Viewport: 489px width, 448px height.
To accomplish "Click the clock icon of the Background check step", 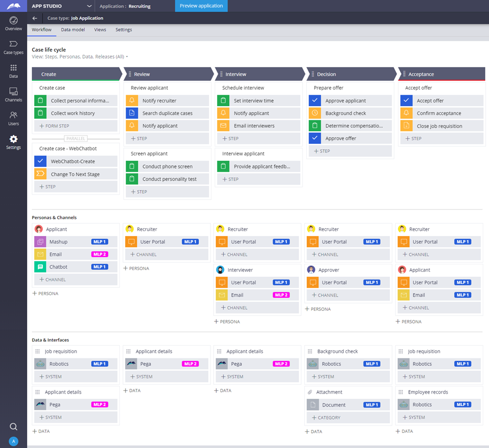I will pos(315,113).
